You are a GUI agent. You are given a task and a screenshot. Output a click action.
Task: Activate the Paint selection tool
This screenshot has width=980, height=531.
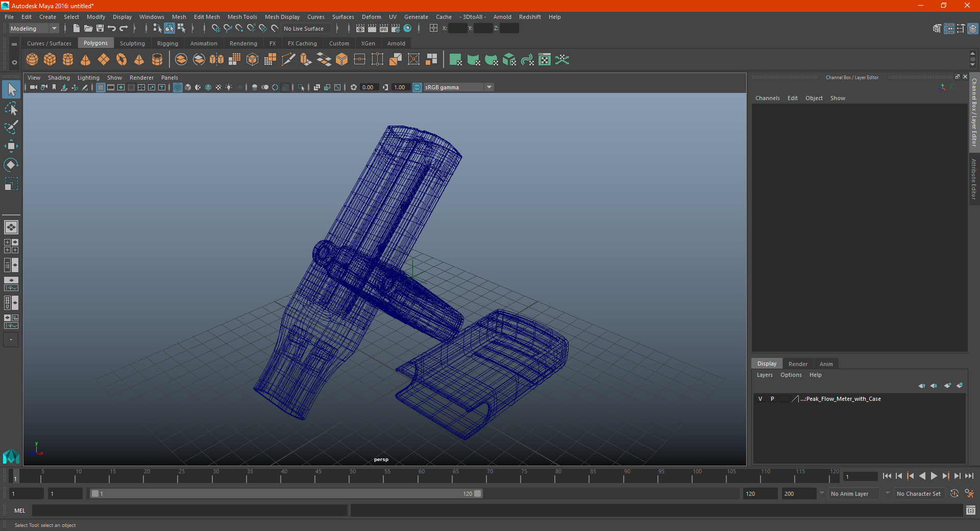pyautogui.click(x=11, y=127)
